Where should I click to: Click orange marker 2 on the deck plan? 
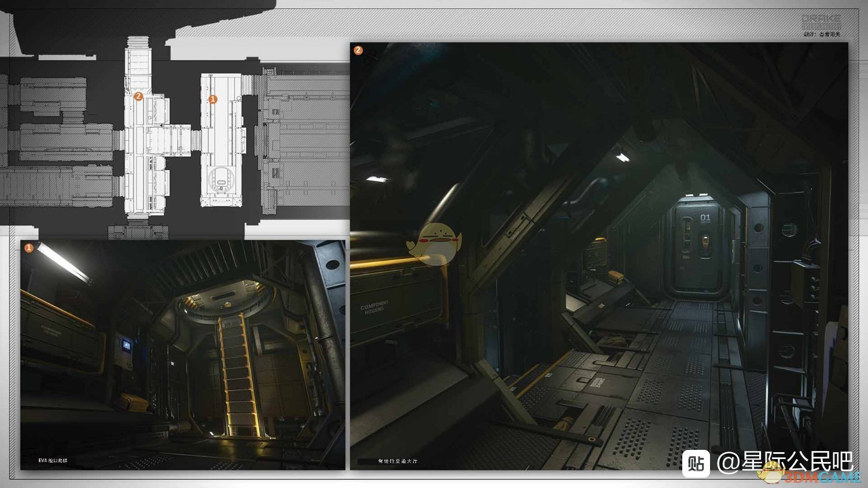click(x=138, y=97)
